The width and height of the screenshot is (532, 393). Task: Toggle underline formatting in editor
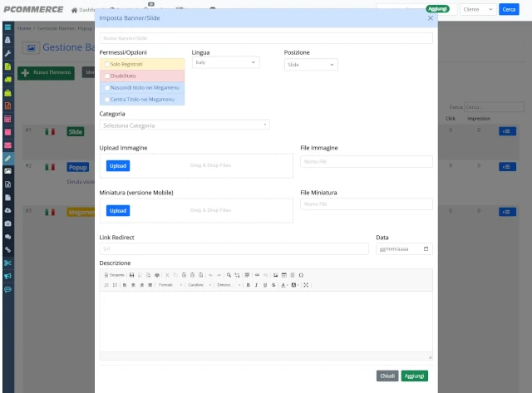265,285
